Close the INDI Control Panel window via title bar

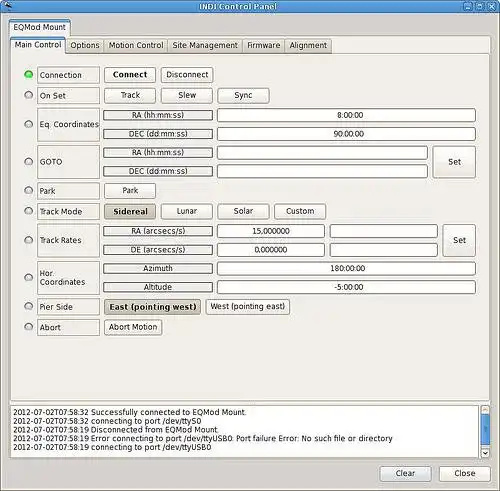tap(492, 6)
